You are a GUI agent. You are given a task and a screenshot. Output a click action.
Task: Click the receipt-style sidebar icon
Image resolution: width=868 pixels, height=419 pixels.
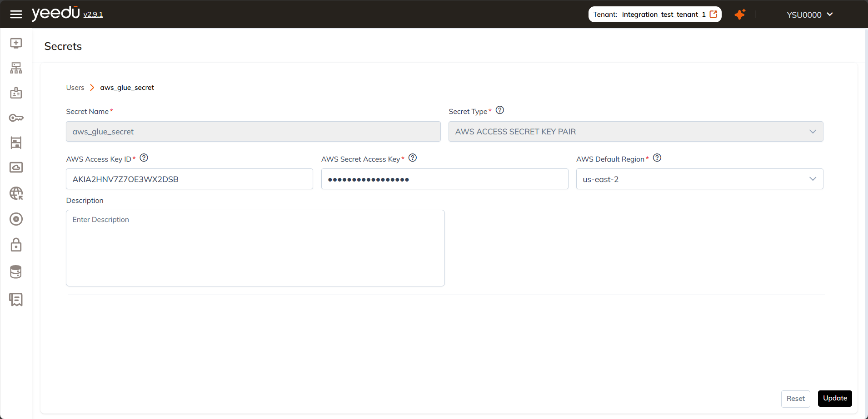coord(16,300)
